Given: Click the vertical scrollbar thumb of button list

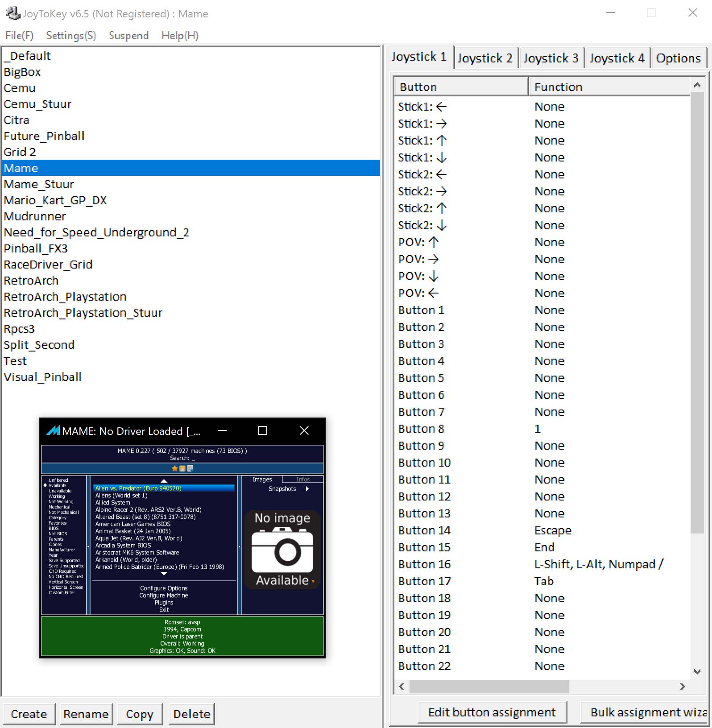Looking at the screenshot, I should pos(697,312).
